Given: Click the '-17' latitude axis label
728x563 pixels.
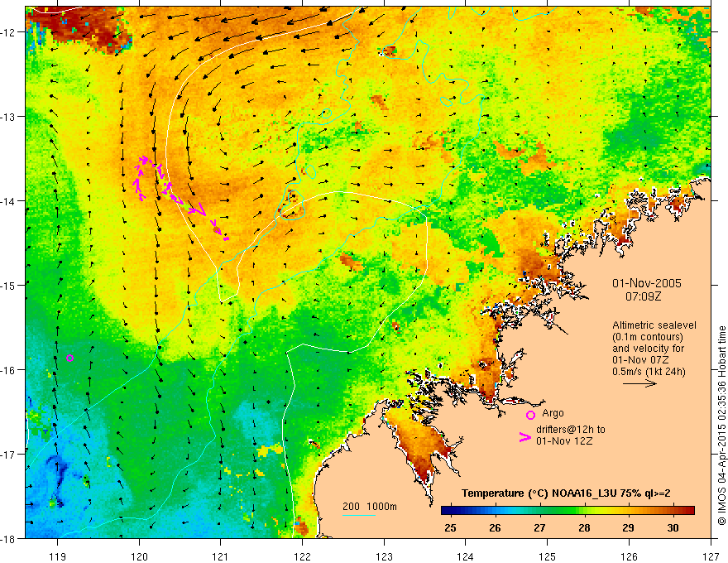Looking at the screenshot, I should (x=9, y=454).
